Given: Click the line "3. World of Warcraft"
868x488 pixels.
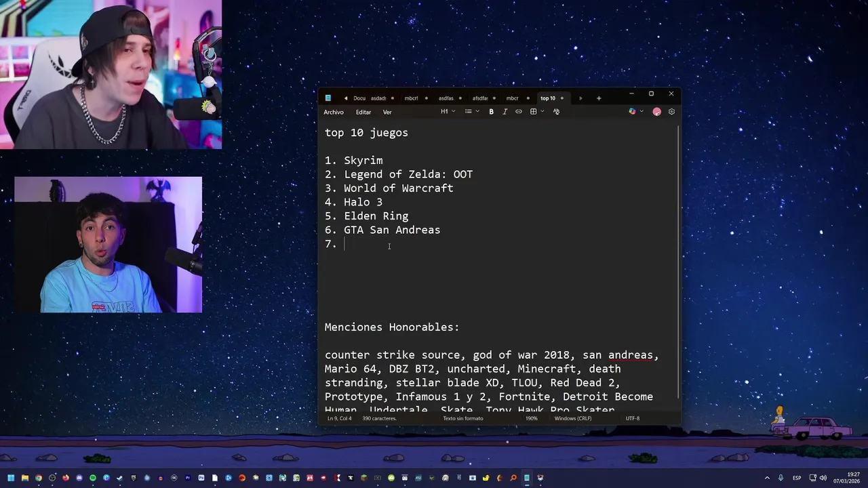Looking at the screenshot, I should [x=389, y=188].
